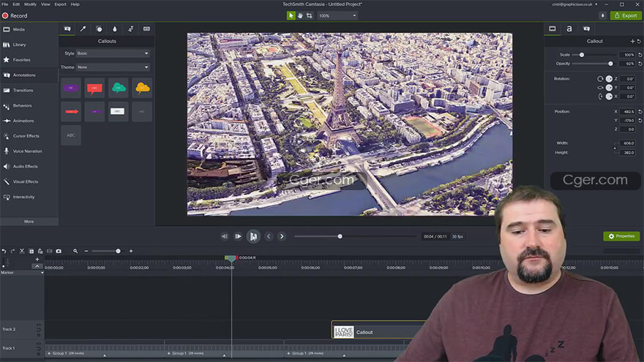Click the playback scrubber handle

coord(340,236)
